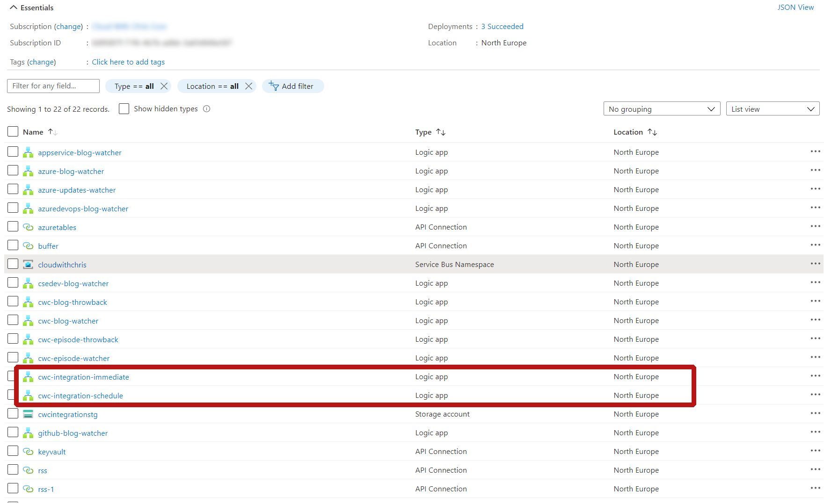Image resolution: width=824 pixels, height=504 pixels.
Task: Open azuredevops-blog-watcher logic app
Action: point(83,209)
